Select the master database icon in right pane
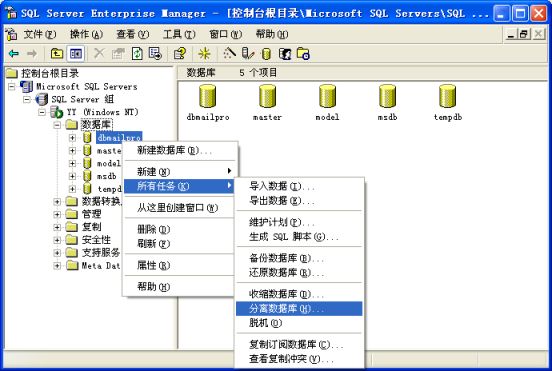552x371 pixels. pyautogui.click(x=268, y=96)
